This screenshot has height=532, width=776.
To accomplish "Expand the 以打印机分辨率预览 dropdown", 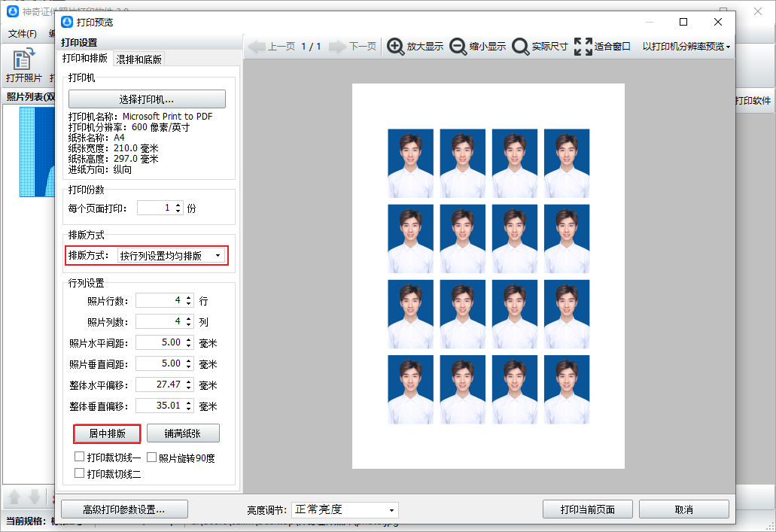I will (x=686, y=47).
